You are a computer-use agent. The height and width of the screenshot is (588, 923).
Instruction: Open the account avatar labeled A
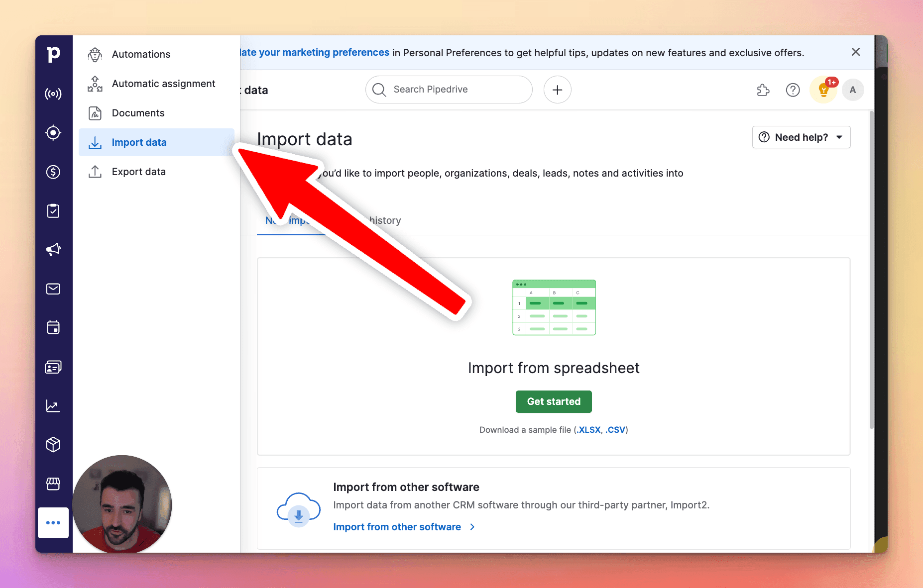853,90
